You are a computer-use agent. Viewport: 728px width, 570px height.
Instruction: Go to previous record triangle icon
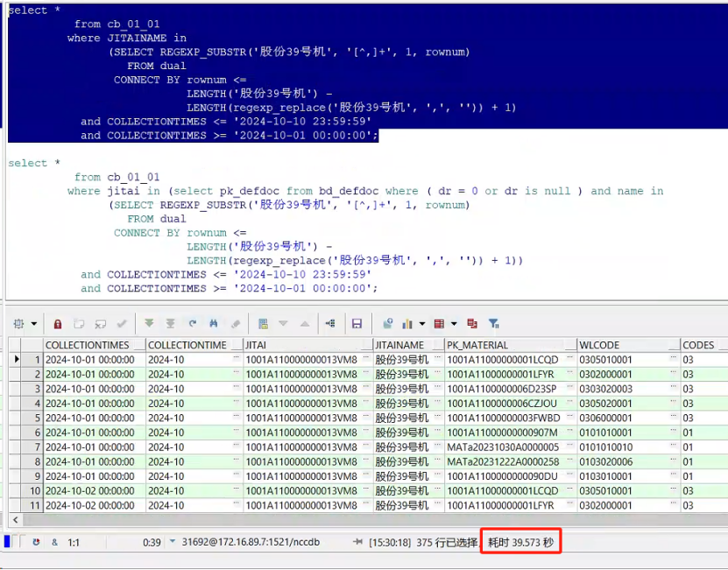(x=305, y=324)
